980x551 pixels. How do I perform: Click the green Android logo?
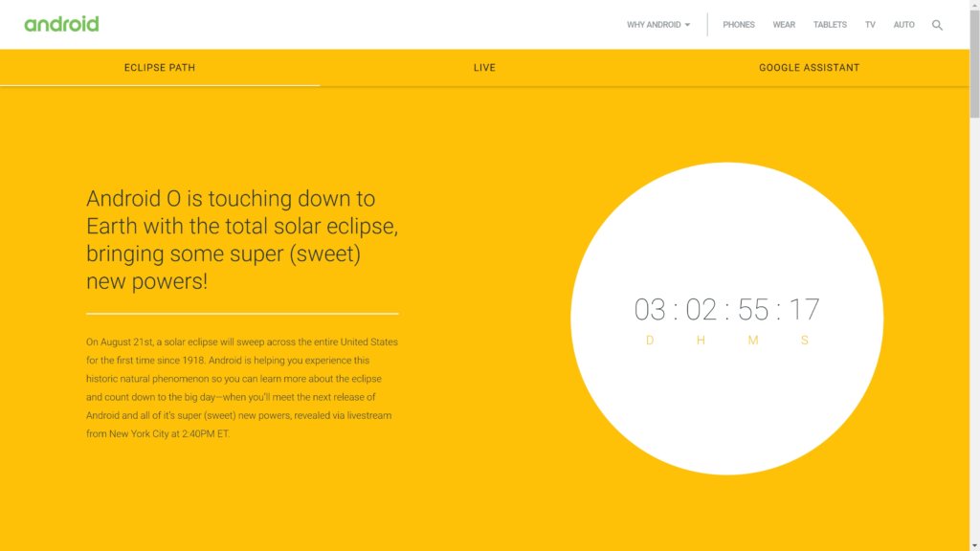click(61, 24)
